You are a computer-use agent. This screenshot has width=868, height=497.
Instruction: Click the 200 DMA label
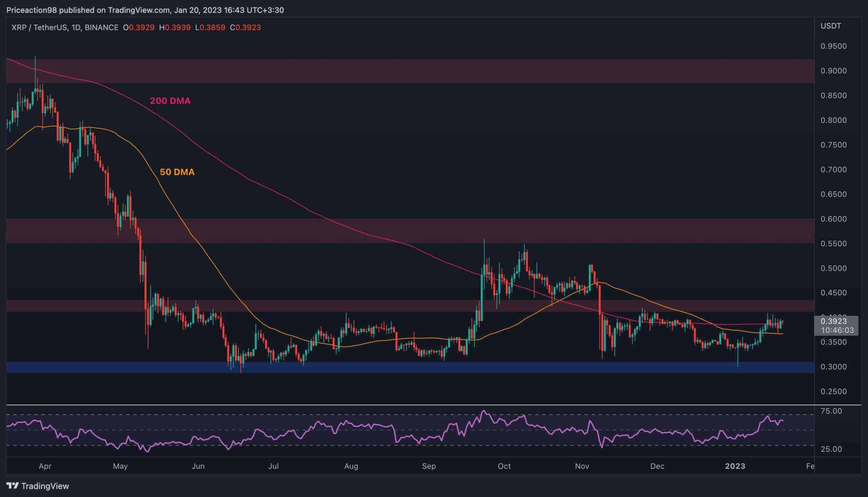(170, 101)
